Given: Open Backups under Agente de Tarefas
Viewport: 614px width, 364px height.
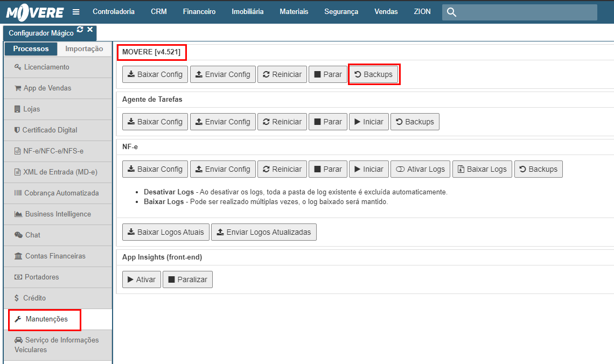Looking at the screenshot, I should tap(415, 122).
